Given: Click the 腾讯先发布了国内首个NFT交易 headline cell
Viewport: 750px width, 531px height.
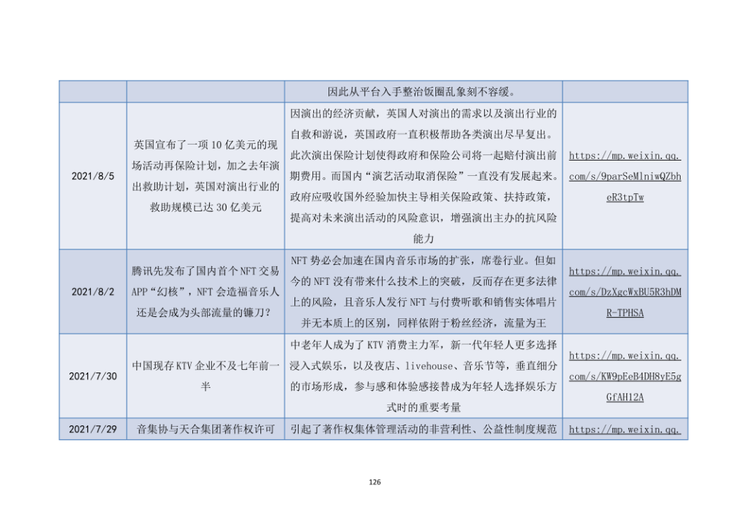Looking at the screenshot, I should point(206,292).
